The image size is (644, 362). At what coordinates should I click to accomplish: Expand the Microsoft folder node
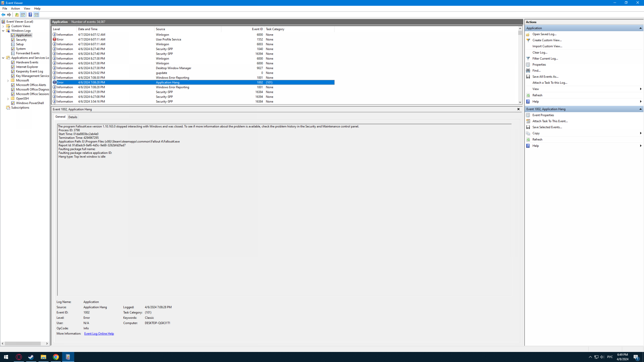tap(8, 81)
